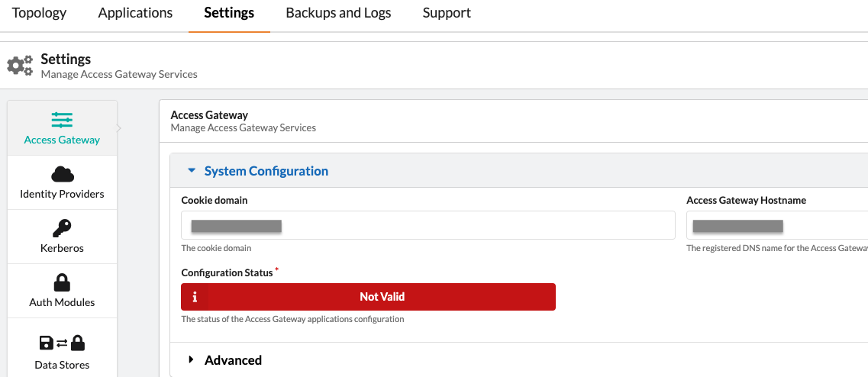Click the Identity Providers cloud icon

point(62,174)
